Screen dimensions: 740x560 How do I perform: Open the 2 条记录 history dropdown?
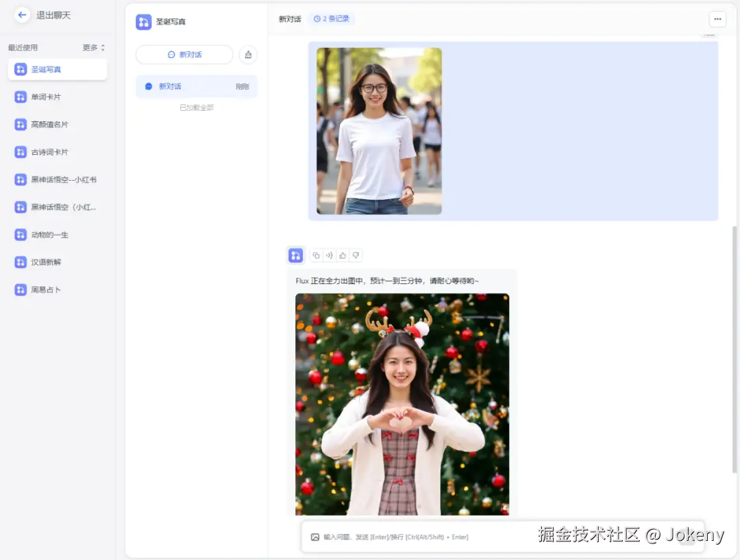click(332, 19)
